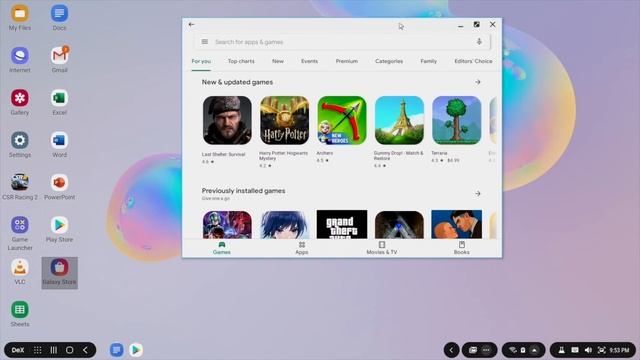Open CSR Racing 2 icon
This screenshot has height=360, width=640.
tap(20, 187)
